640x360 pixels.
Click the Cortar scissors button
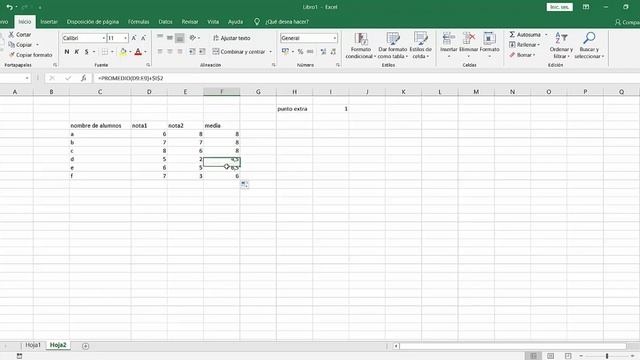coord(20,35)
